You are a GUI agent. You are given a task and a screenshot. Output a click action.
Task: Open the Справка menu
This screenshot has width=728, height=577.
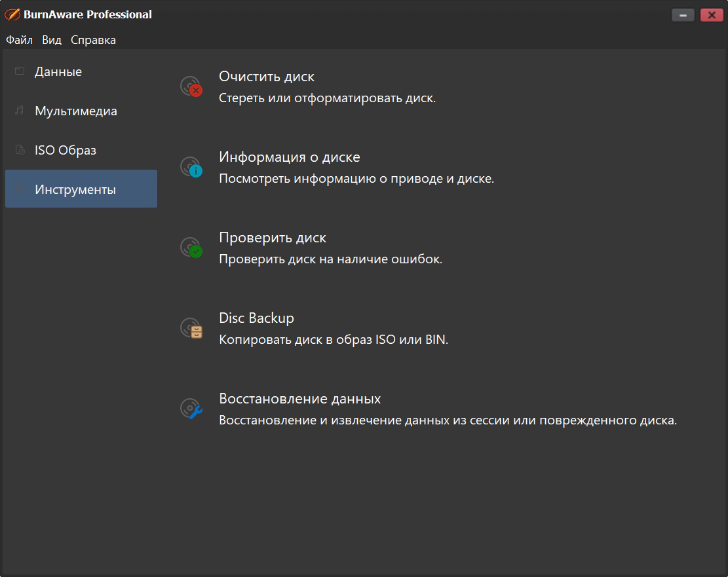(93, 40)
